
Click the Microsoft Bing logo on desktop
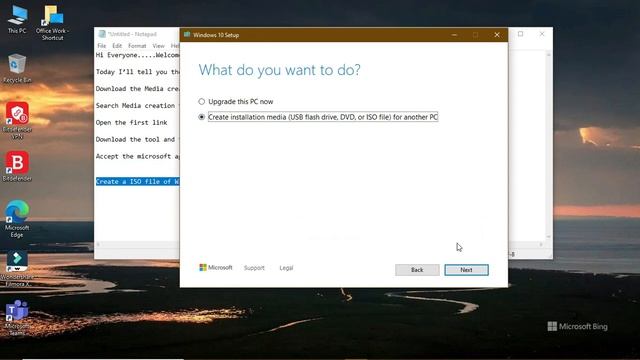(x=578, y=326)
